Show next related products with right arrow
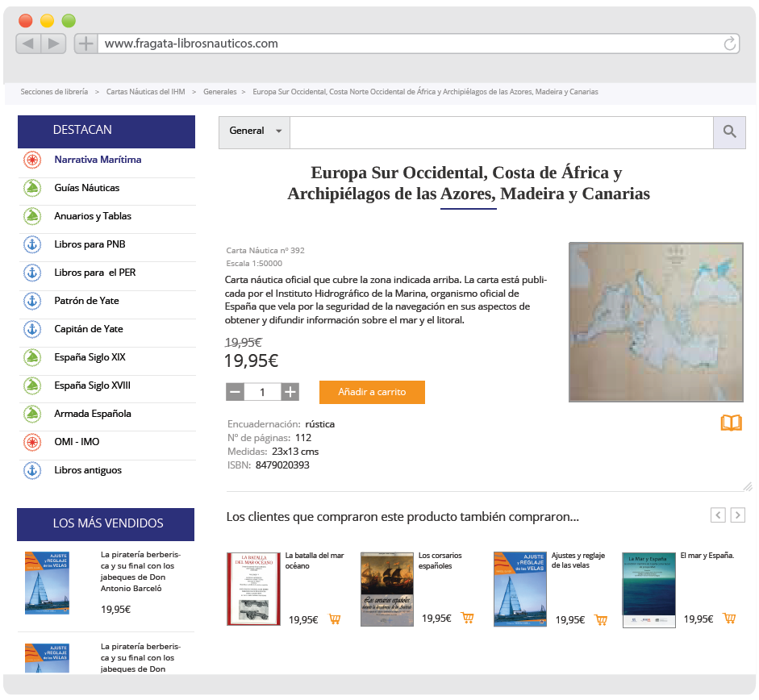This screenshot has height=700, width=759. point(738,515)
